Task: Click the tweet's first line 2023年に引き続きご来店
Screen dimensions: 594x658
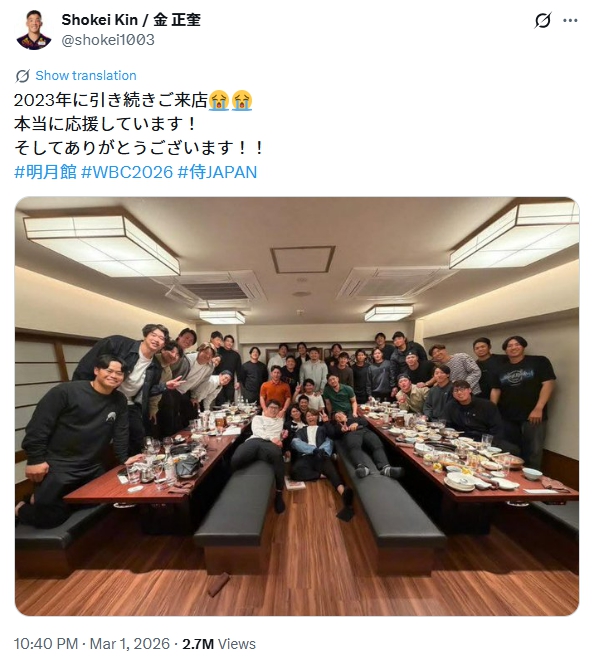Action: point(111,100)
